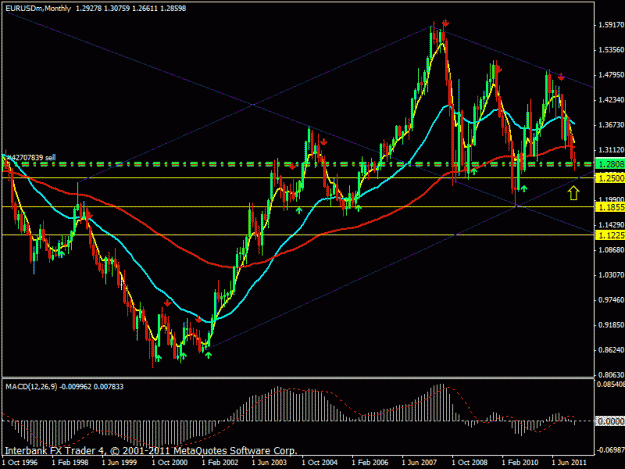
Task: Select the red down arrow above the 1.59 peak
Action: pyautogui.click(x=446, y=23)
